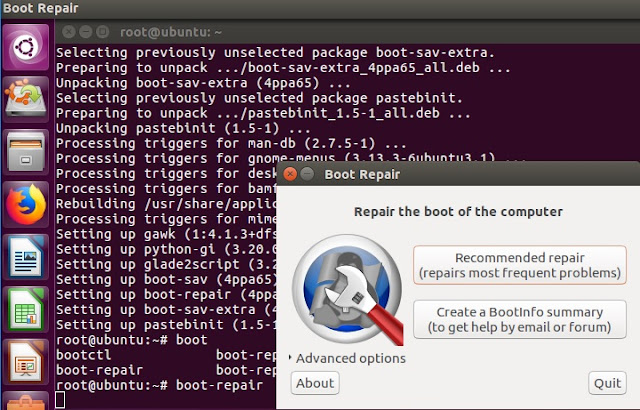This screenshot has height=410, width=640.
Task: Open Ubuntu Software dock icon at bottom
Action: point(26,401)
